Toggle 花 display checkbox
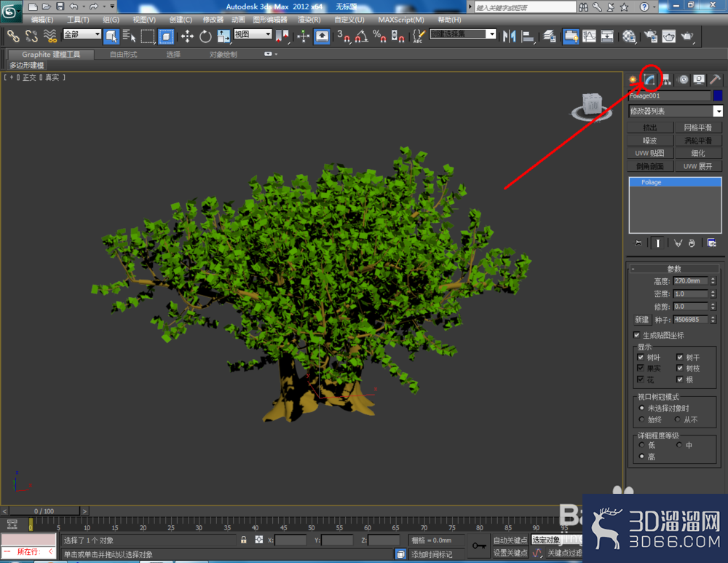 tap(640, 379)
